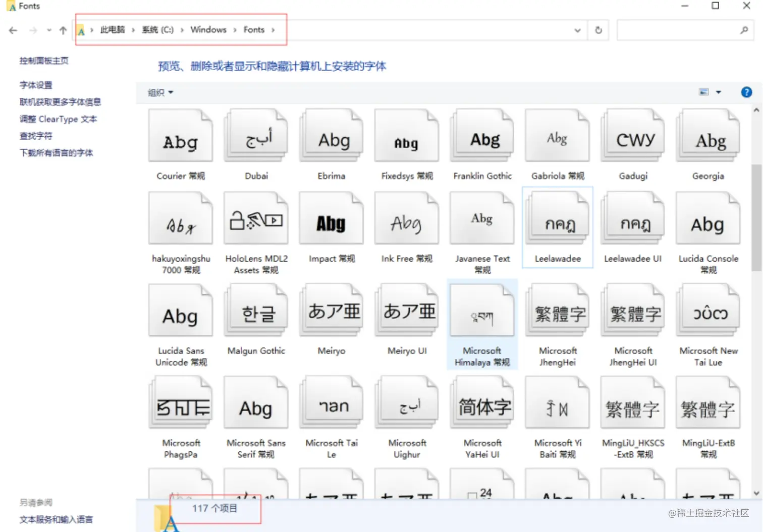Screen dimensions: 763x532
Task: Go forward to the next location
Action: [x=33, y=30]
